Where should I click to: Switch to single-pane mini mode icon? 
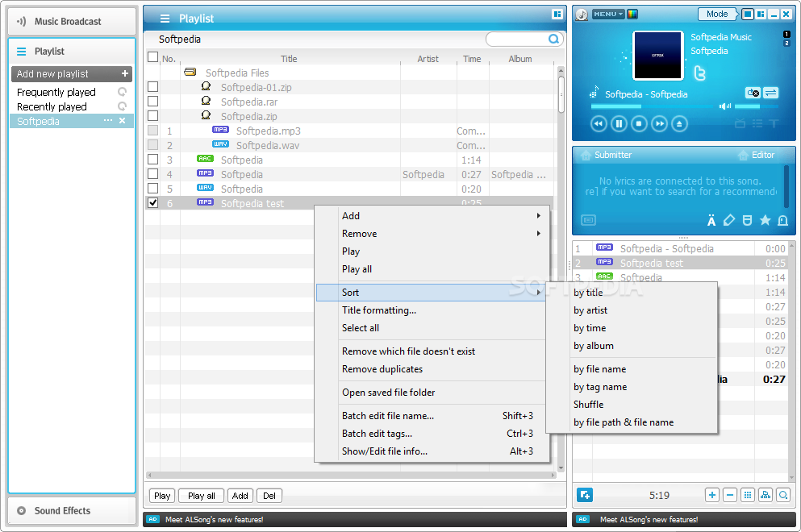click(748, 15)
